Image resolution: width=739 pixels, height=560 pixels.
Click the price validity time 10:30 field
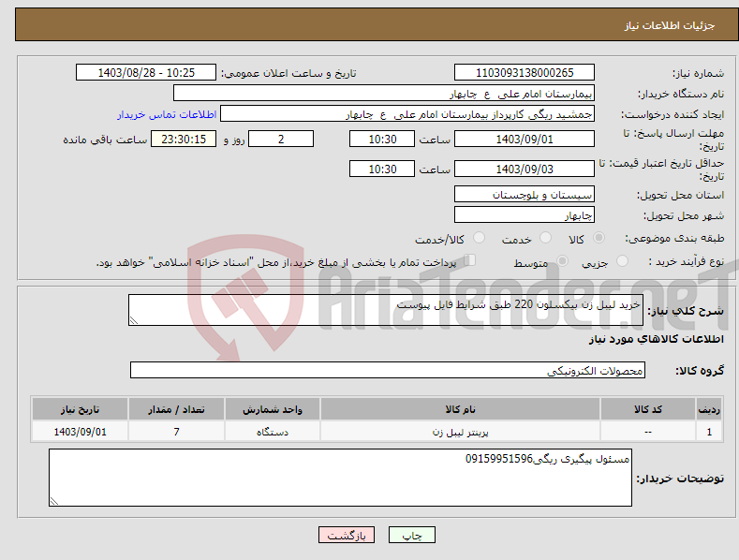click(x=382, y=169)
